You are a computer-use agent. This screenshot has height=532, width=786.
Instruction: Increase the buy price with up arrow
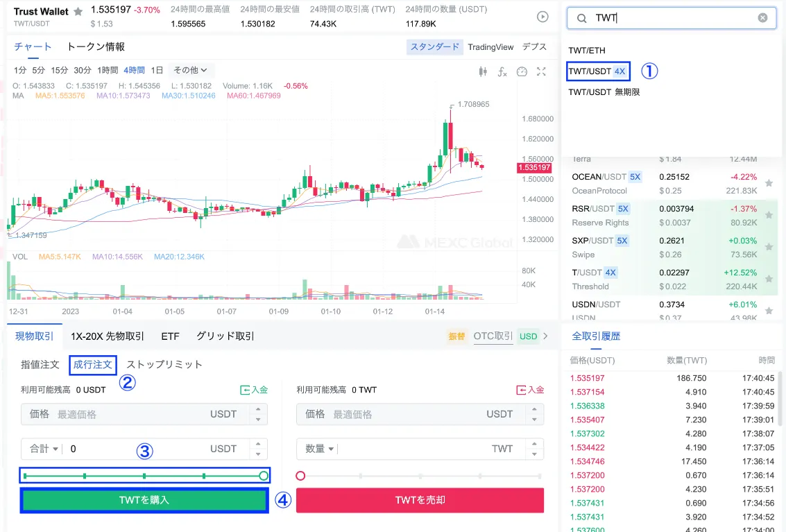pyautogui.click(x=258, y=410)
